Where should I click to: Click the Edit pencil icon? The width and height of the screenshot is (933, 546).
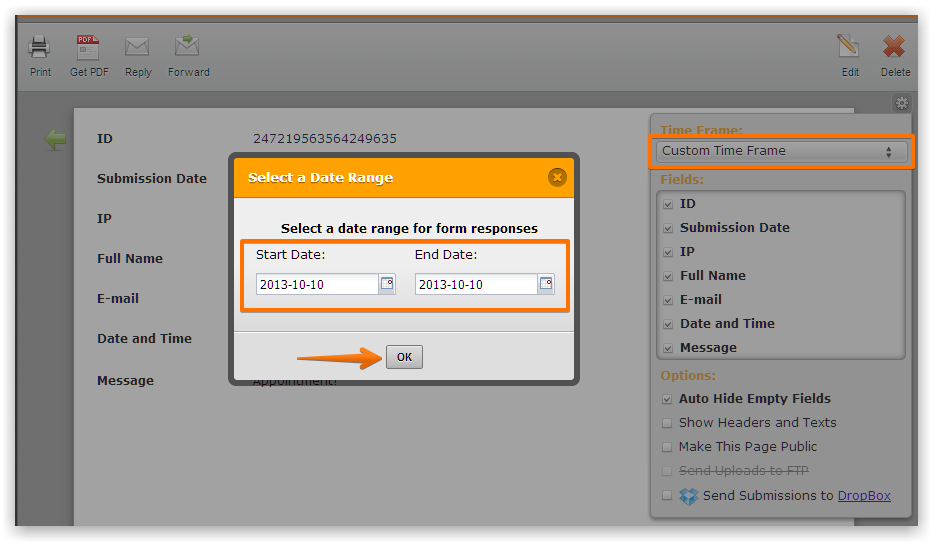849,47
